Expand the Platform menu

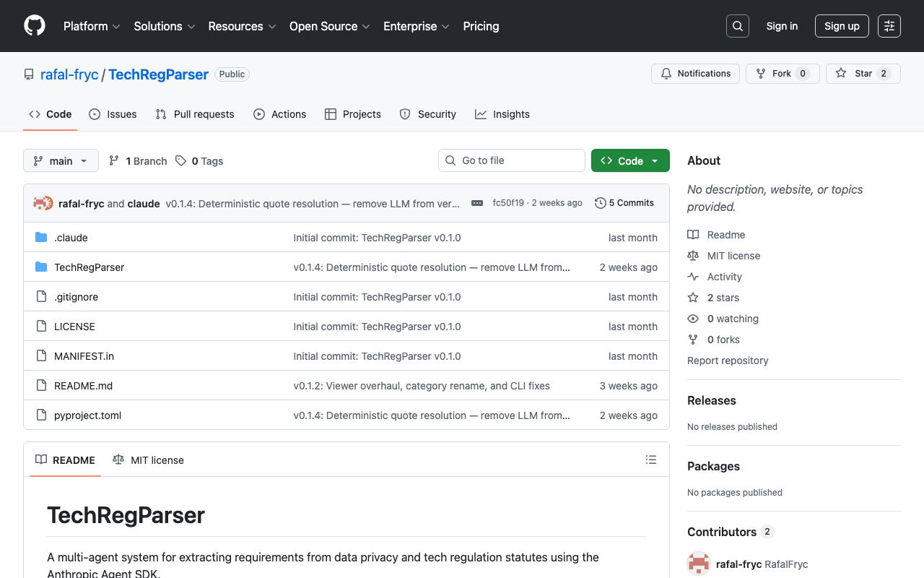[92, 26]
